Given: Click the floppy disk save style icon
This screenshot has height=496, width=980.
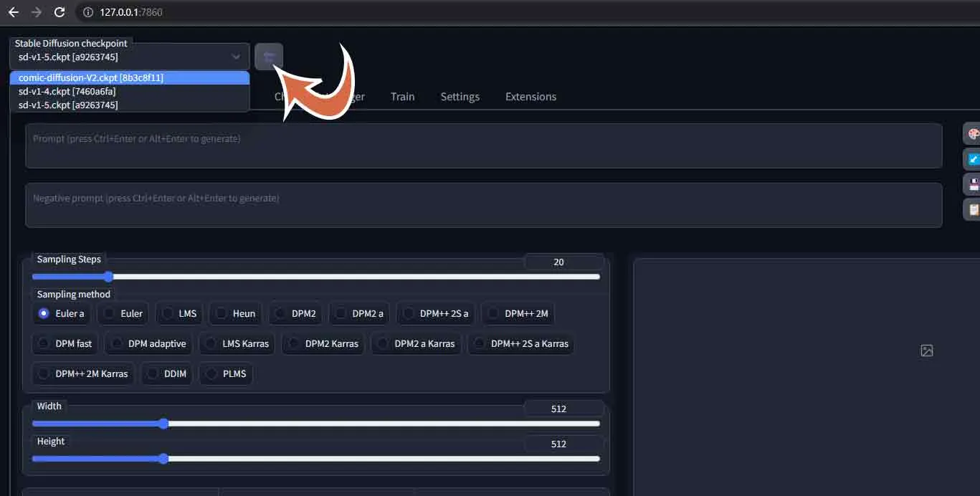Looking at the screenshot, I should point(972,184).
